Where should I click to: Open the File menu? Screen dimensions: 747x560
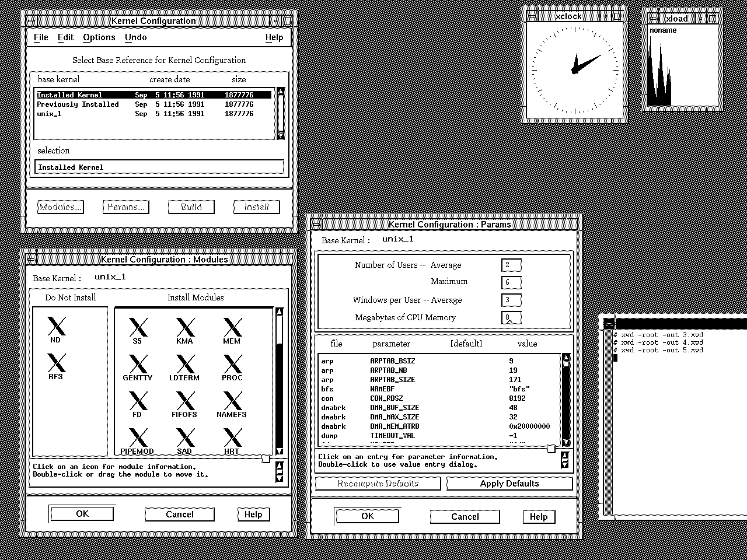[41, 37]
